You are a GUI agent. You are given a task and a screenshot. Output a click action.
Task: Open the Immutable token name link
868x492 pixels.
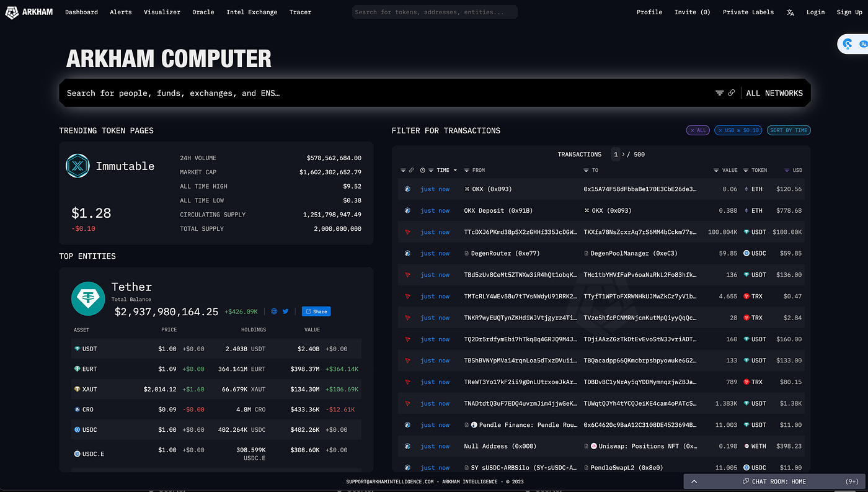tap(125, 166)
